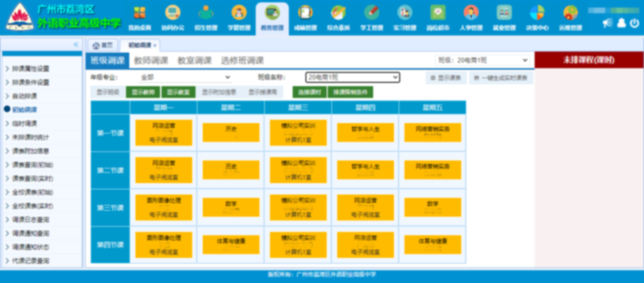Switch to 班级调课 tab
This screenshot has height=283, width=644.
107,61
